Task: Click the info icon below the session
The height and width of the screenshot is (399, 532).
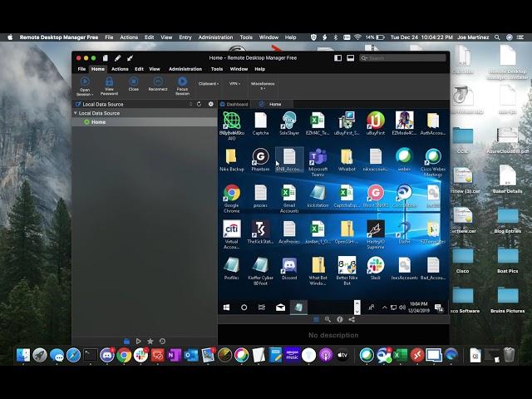Action: click(340, 319)
